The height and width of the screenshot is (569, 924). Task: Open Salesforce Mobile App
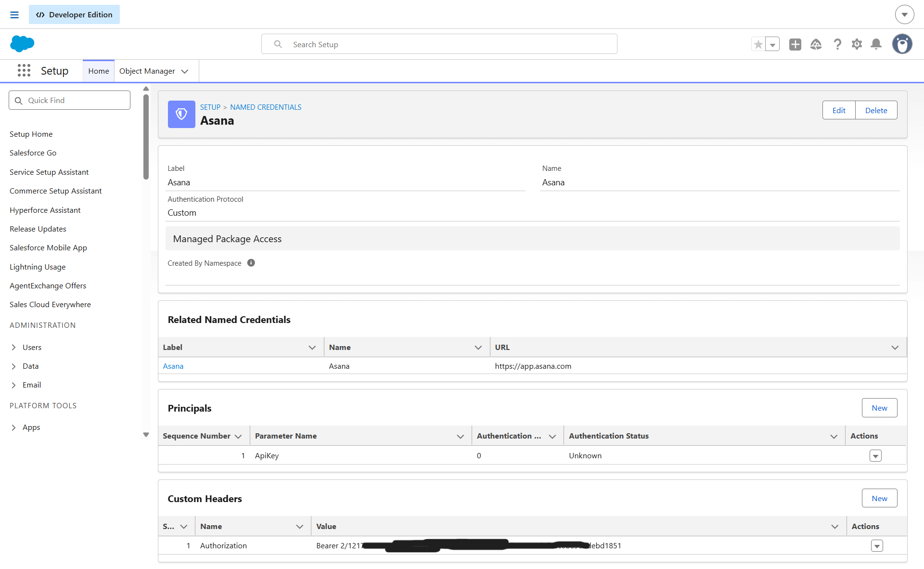tap(48, 247)
